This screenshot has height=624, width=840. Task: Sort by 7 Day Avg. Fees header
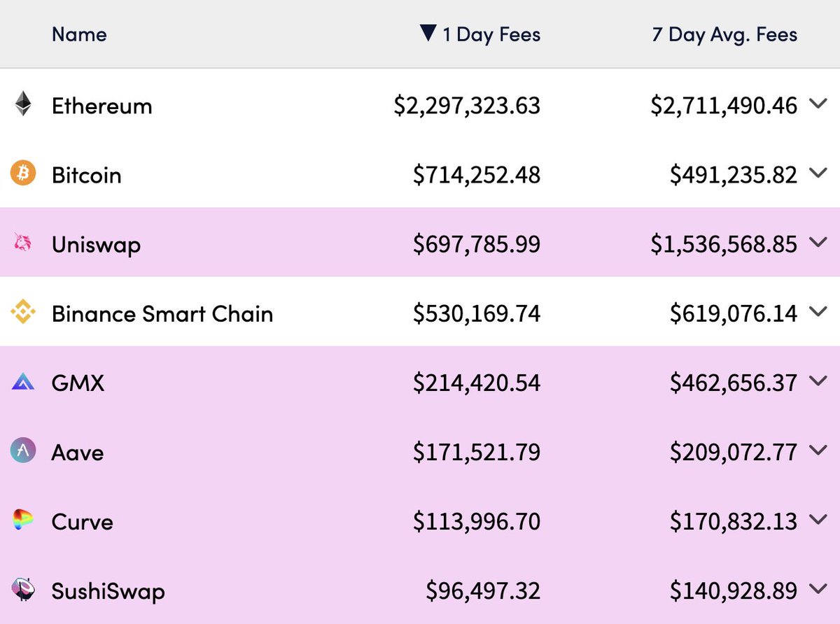pos(724,34)
